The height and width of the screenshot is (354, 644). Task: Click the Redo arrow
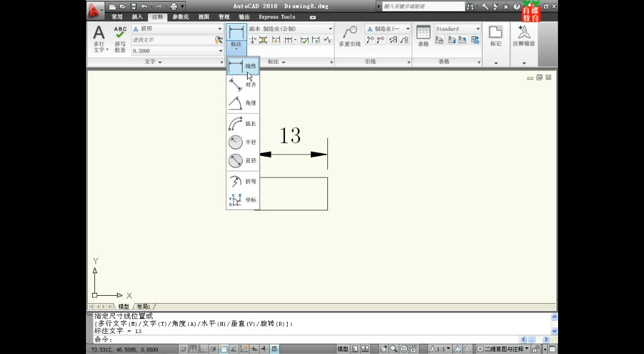[x=159, y=7]
